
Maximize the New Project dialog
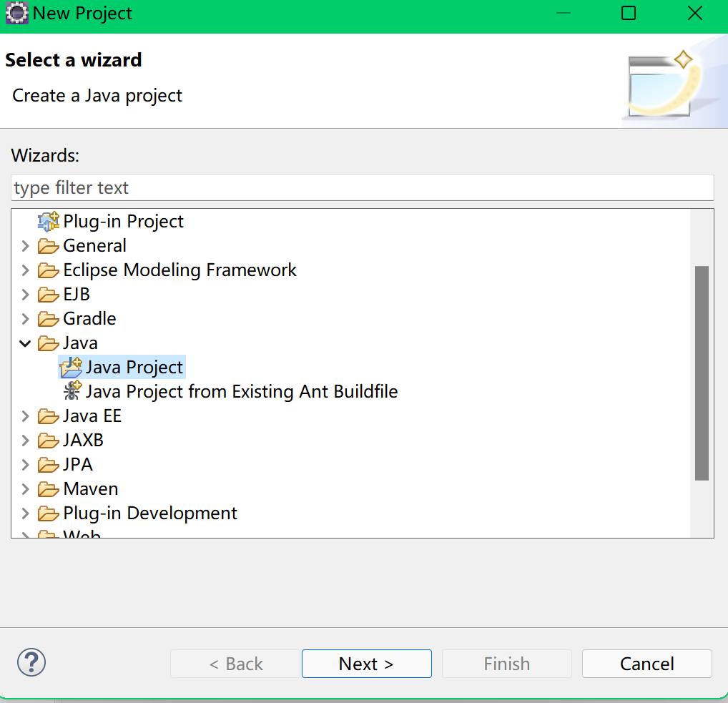(x=628, y=13)
